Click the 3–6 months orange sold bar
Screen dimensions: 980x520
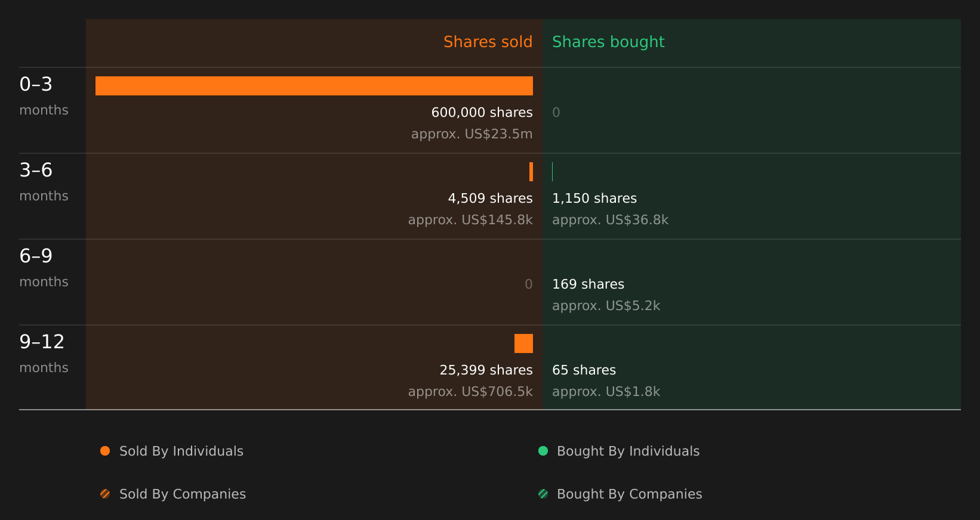(531, 172)
